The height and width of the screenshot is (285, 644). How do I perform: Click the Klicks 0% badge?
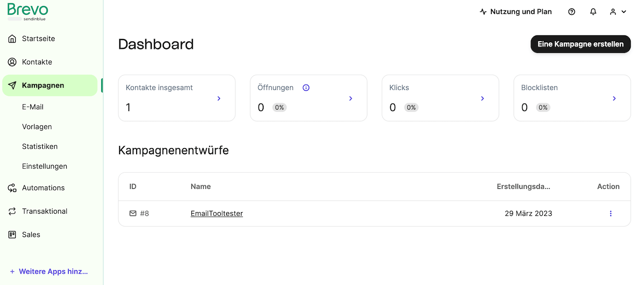coord(411,107)
